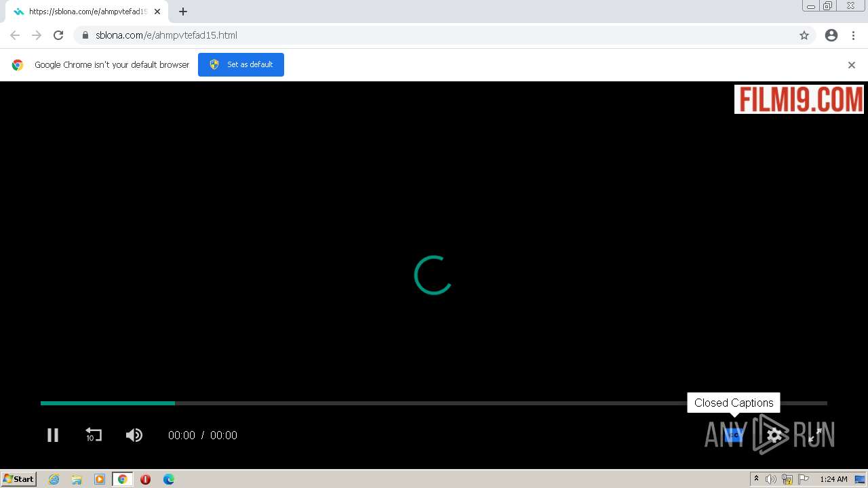The height and width of the screenshot is (488, 868).
Task: Rewind video 10 seconds
Action: 94,435
